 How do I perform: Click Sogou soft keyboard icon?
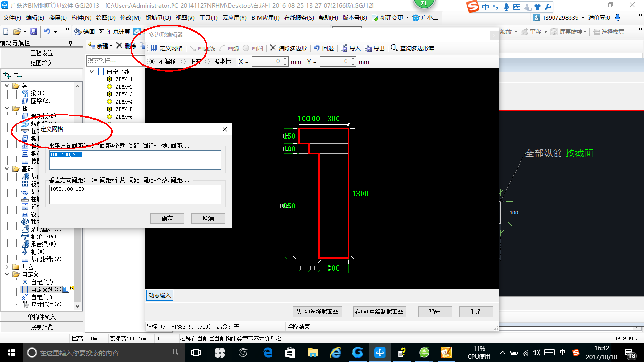point(517,7)
